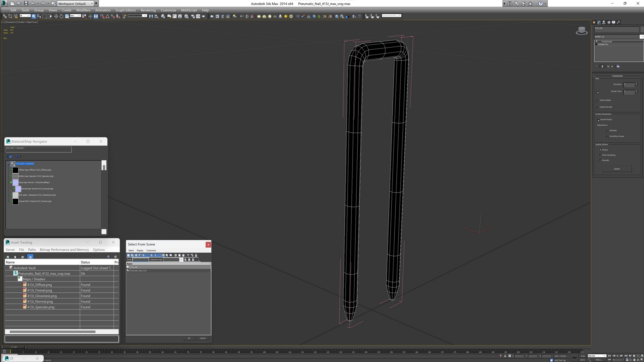Screen dimensions: 644x362
Task: Enable Separate by Materials checkbox
Action: (607, 131)
